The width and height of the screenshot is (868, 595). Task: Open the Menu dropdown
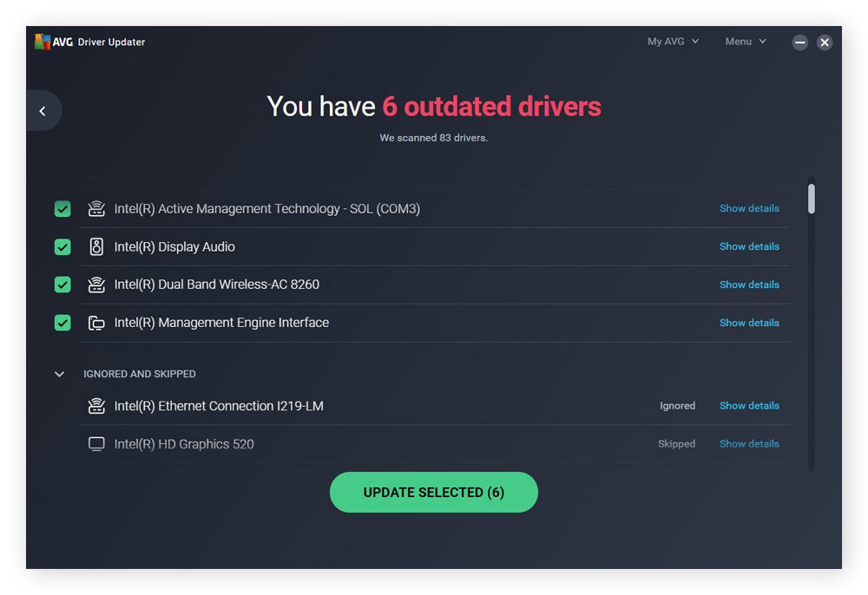pyautogui.click(x=746, y=42)
